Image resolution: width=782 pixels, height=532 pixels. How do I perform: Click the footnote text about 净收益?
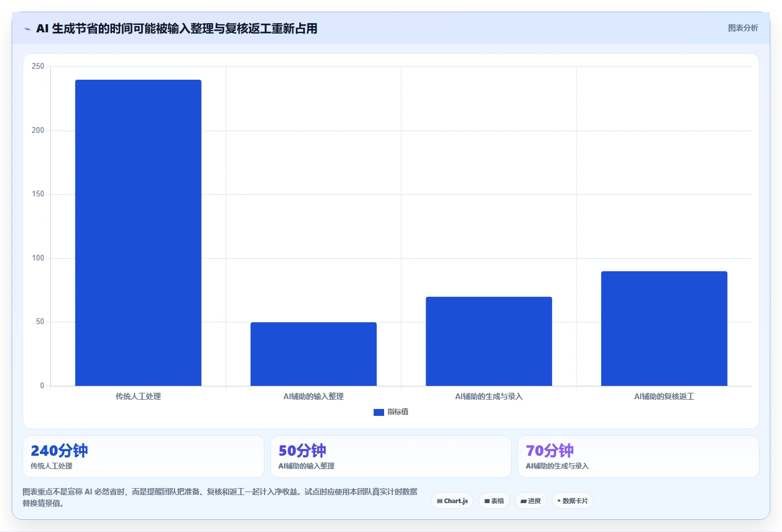[219, 497]
